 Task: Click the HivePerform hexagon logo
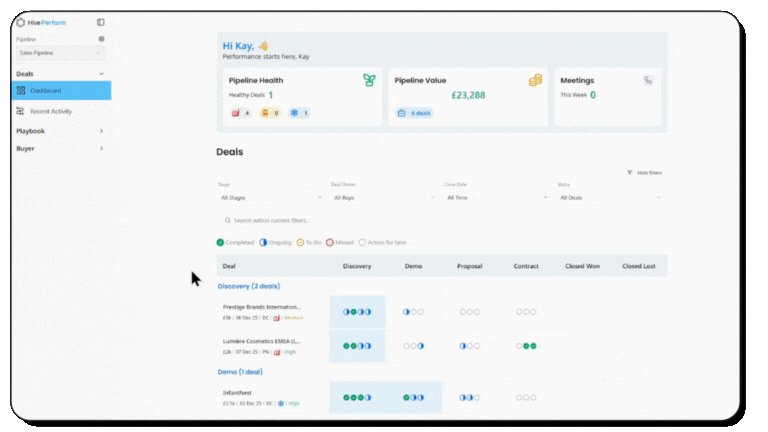point(21,23)
